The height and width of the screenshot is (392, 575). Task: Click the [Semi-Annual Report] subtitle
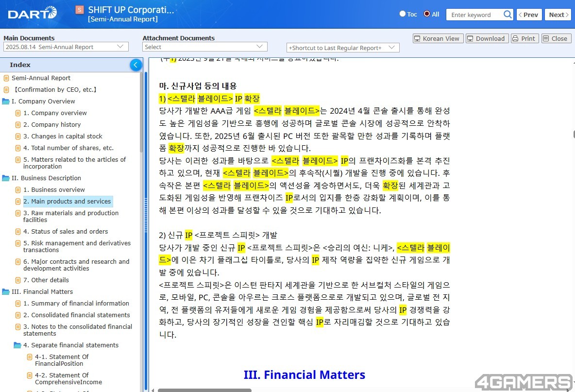(x=123, y=19)
